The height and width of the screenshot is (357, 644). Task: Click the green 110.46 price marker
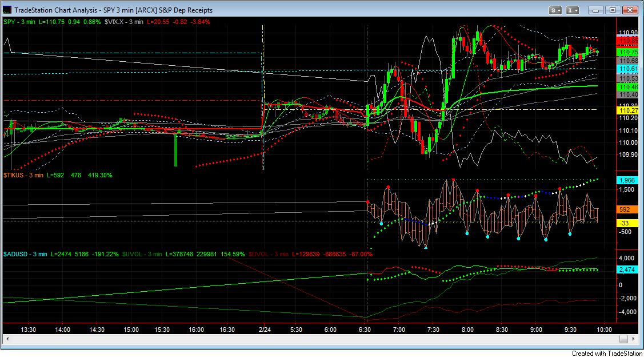pos(629,87)
